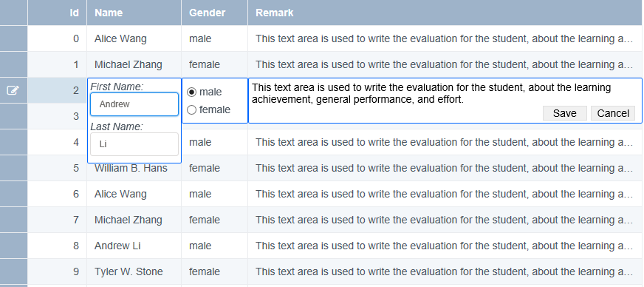Image resolution: width=644 pixels, height=287 pixels.
Task: Click the remark cell of row 8
Action: [x=445, y=246]
